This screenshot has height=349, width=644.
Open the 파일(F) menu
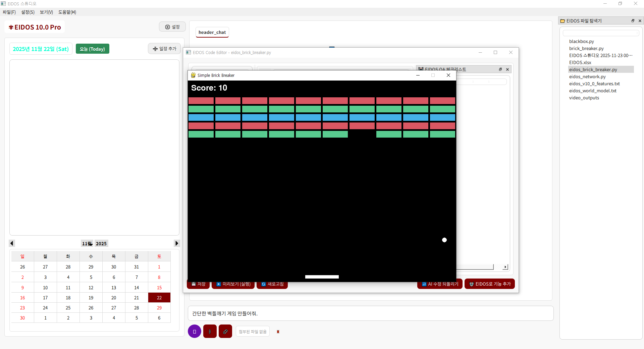point(9,12)
